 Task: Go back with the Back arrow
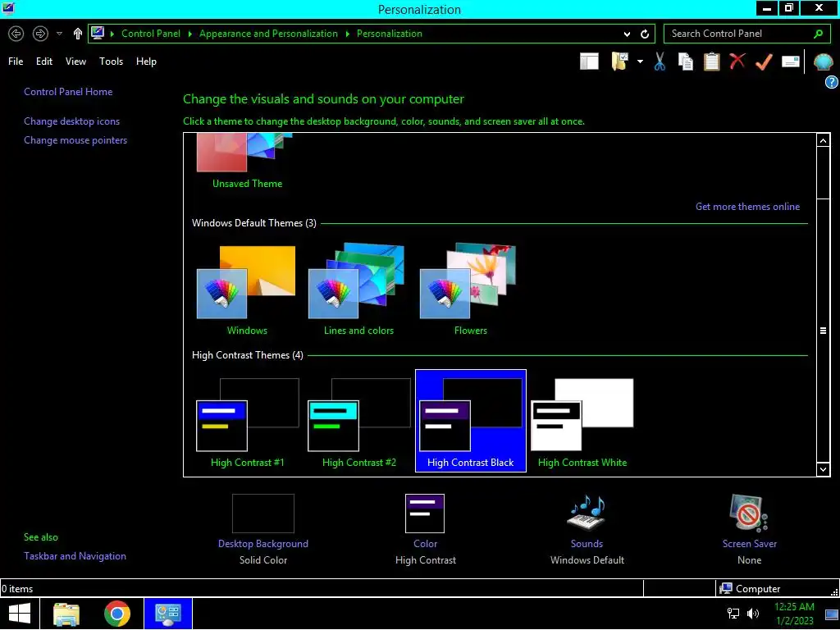click(x=16, y=34)
